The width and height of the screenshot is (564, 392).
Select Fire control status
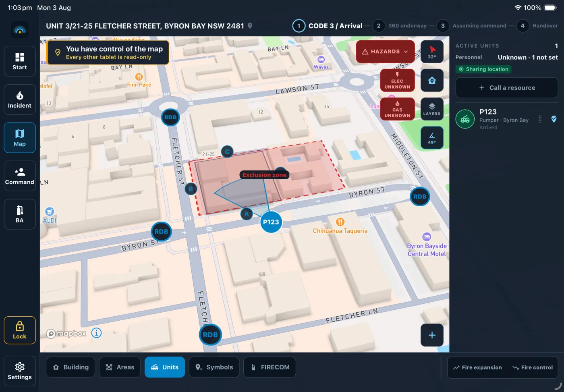533,367
